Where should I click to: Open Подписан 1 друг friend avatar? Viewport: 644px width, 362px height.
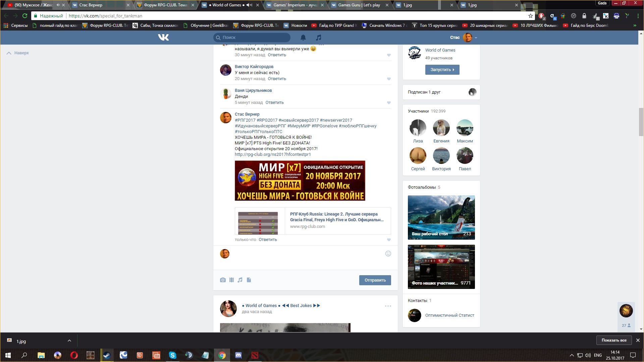(x=472, y=92)
